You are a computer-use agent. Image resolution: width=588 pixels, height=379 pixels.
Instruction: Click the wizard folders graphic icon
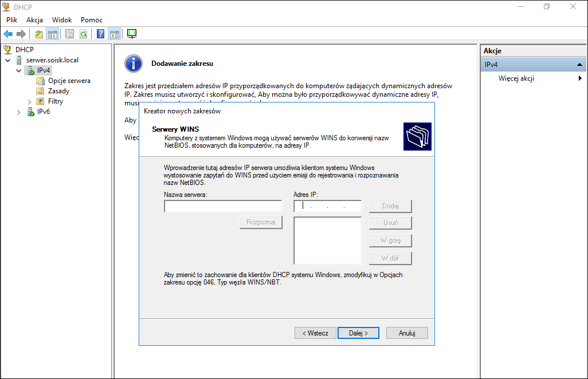click(x=417, y=136)
